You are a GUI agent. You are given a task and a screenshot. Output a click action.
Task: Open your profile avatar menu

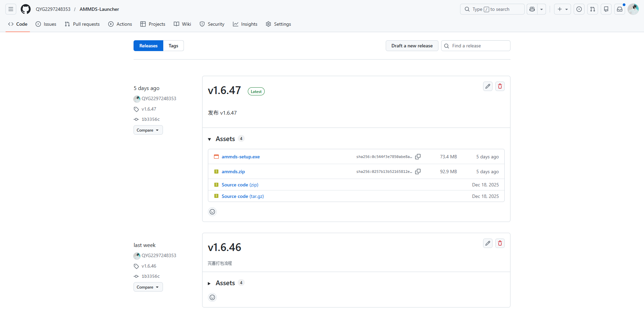[x=633, y=9]
